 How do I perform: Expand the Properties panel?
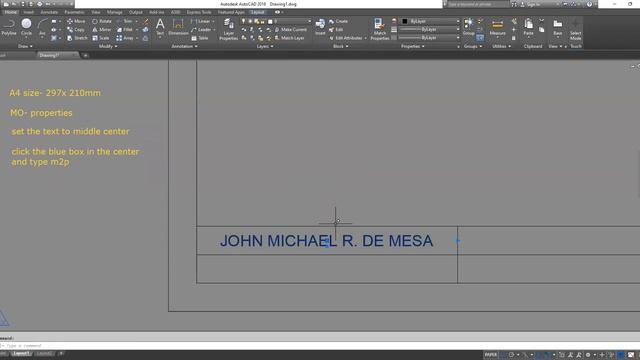coord(412,46)
